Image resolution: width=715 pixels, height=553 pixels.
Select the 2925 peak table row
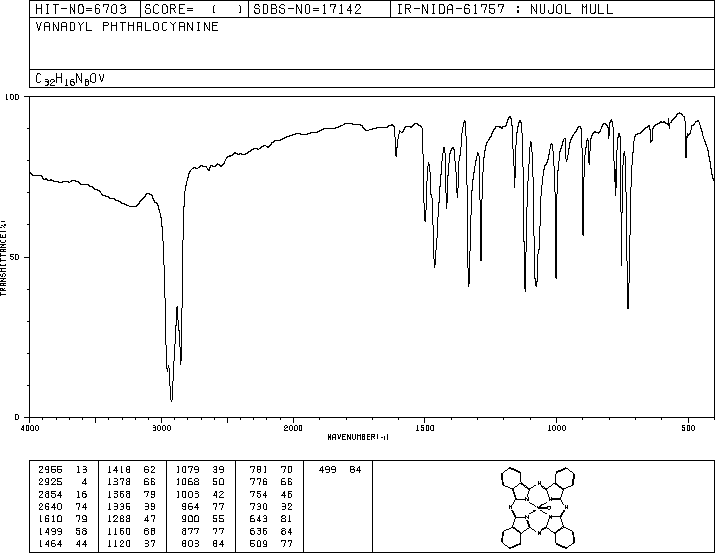(x=63, y=482)
